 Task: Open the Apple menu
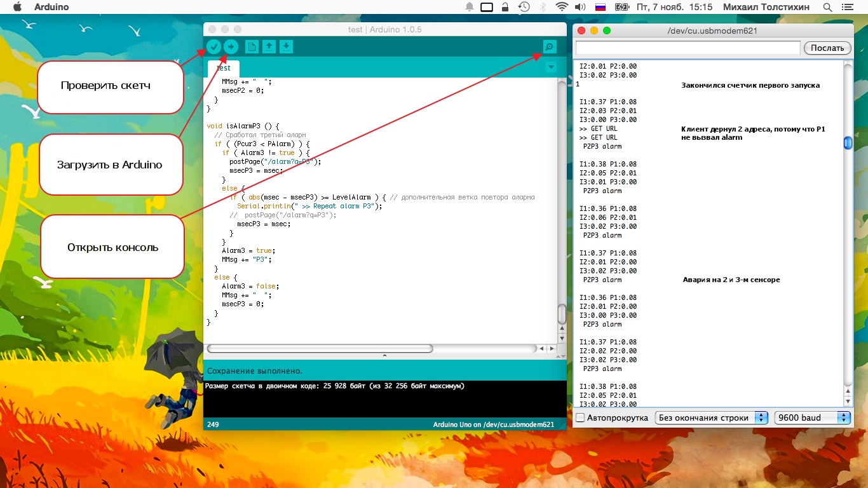[x=17, y=7]
